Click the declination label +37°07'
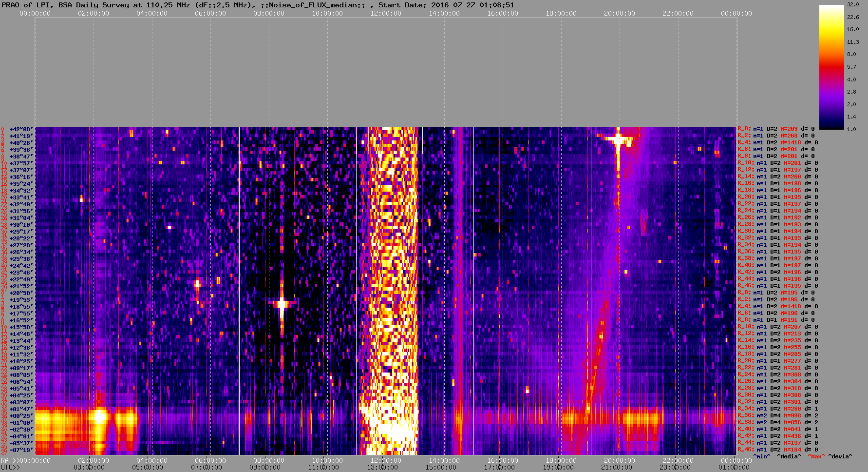 pyautogui.click(x=20, y=170)
